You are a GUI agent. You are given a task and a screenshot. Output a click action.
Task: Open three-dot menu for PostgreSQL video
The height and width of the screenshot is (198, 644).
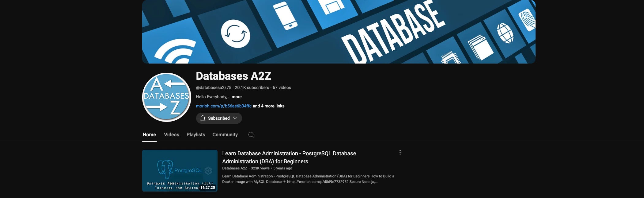(400, 152)
